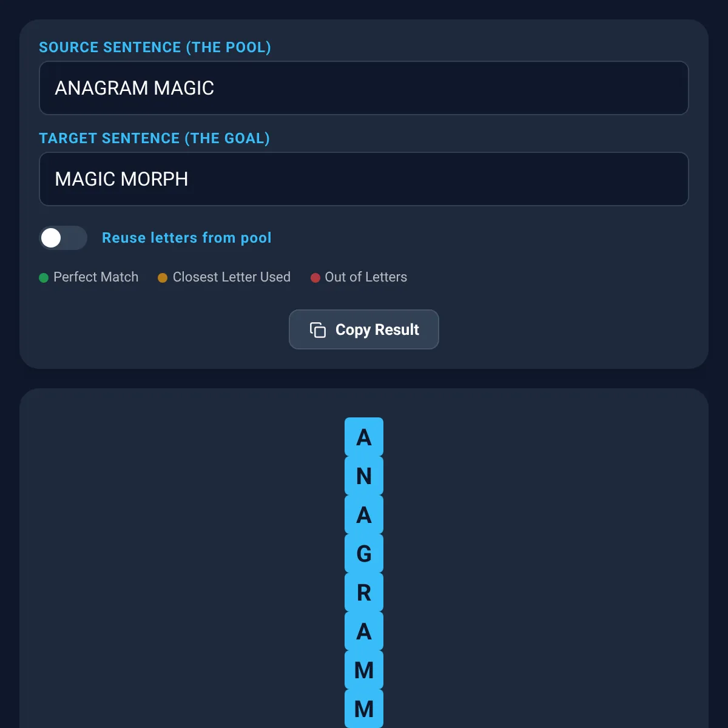Viewport: 728px width, 728px height.
Task: Click the Copy Result button
Action: pos(364,329)
